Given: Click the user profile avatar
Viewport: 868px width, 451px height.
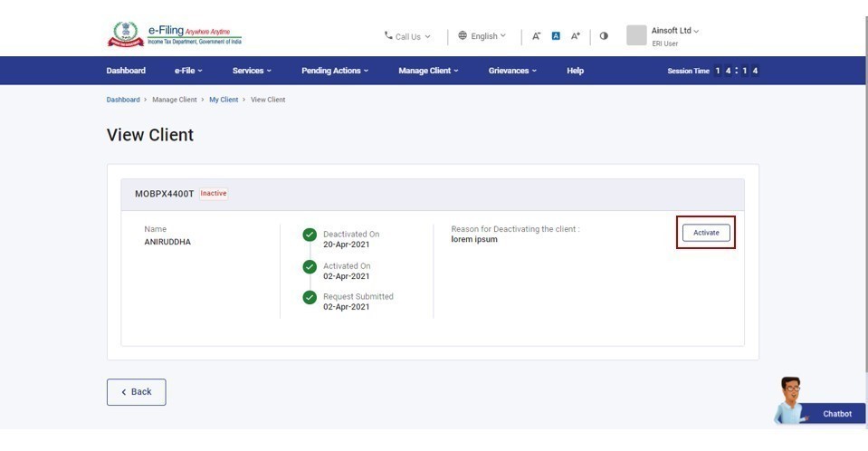Looking at the screenshot, I should coord(636,35).
